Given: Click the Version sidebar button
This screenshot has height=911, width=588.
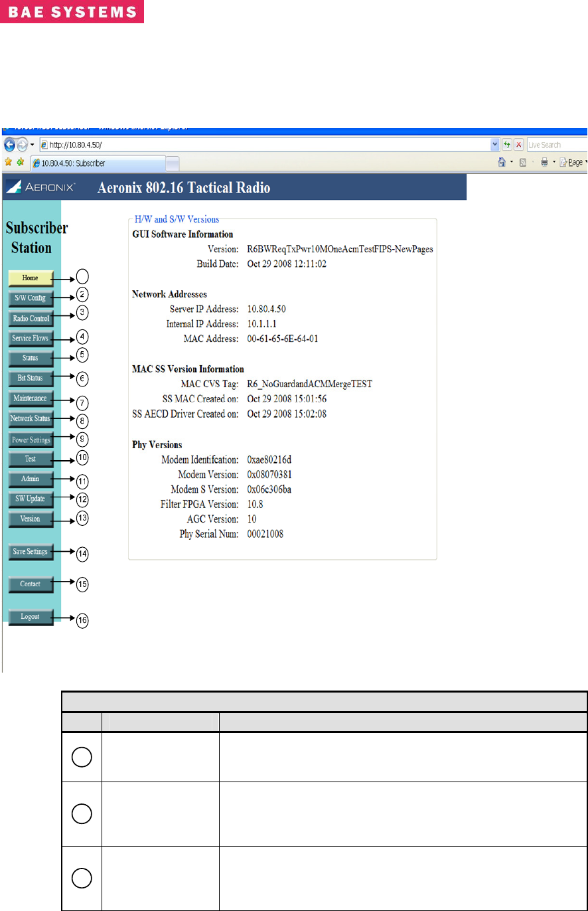Looking at the screenshot, I should click(31, 519).
